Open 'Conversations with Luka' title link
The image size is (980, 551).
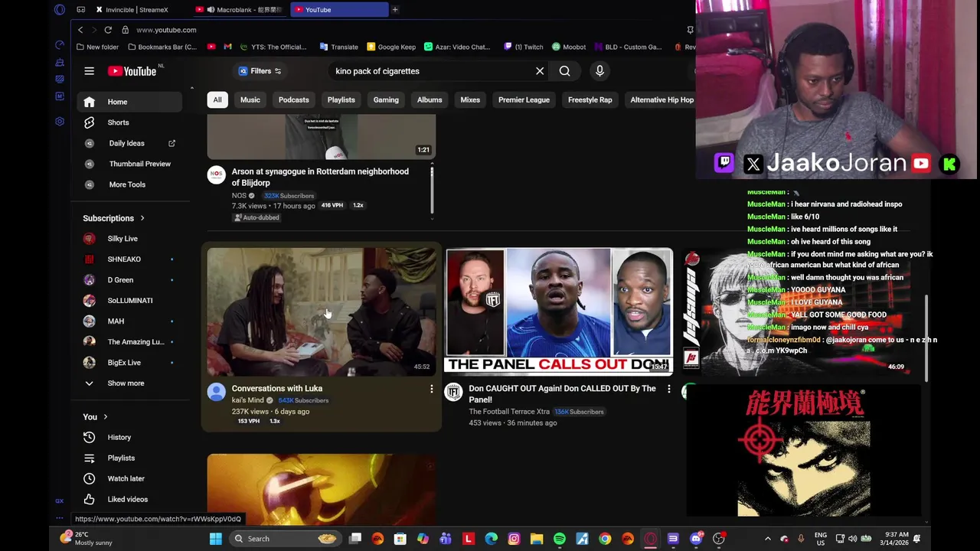[277, 389]
